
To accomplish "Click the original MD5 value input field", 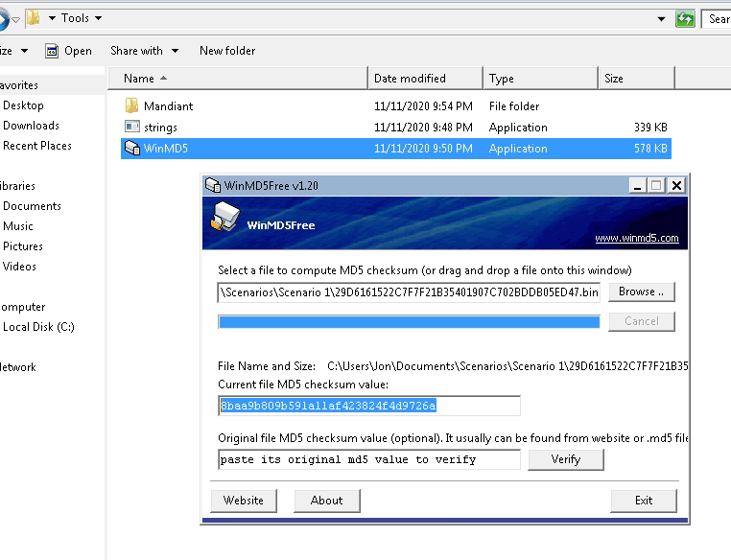I will tap(368, 460).
